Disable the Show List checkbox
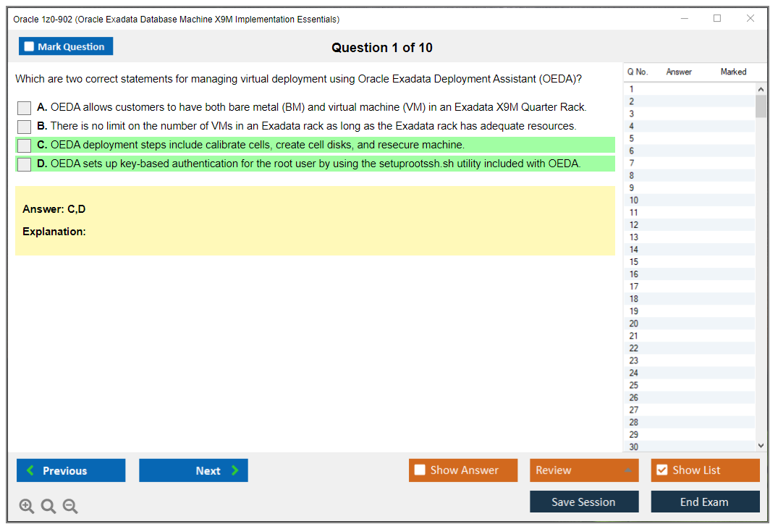Viewport: 778px width, 532px height. click(x=661, y=470)
